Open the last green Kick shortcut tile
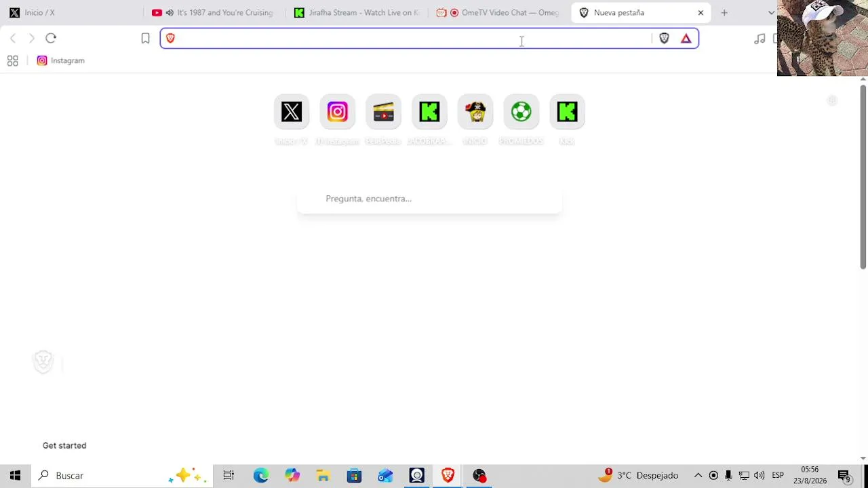Screen dimensions: 868x488 tap(567, 112)
